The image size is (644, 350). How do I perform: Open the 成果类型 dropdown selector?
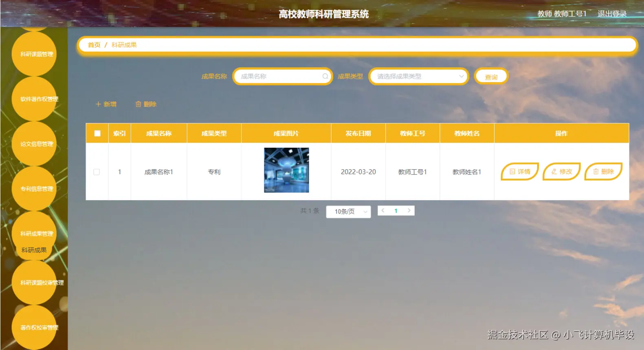[419, 77]
